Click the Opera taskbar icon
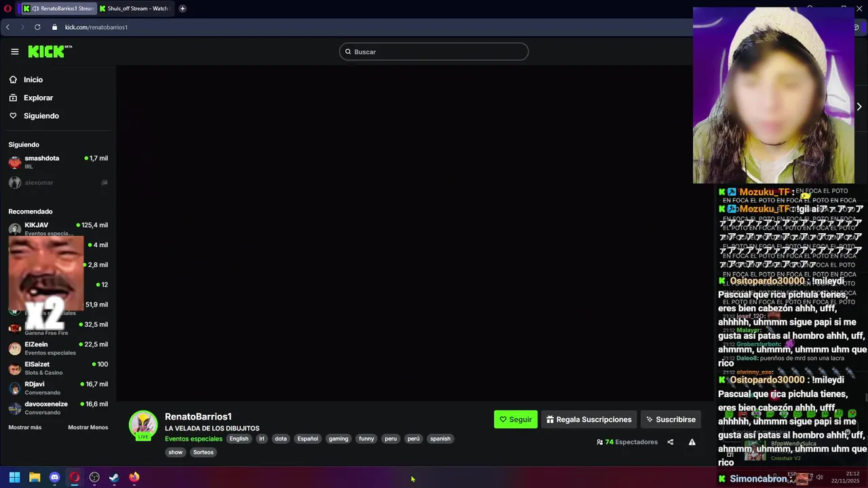Image resolution: width=868 pixels, height=488 pixels. tap(75, 477)
